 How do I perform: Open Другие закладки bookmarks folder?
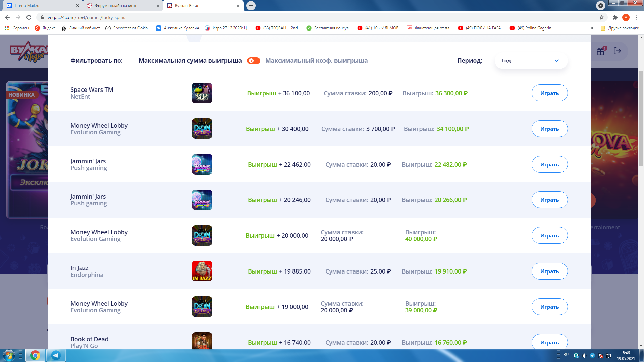[x=620, y=28]
